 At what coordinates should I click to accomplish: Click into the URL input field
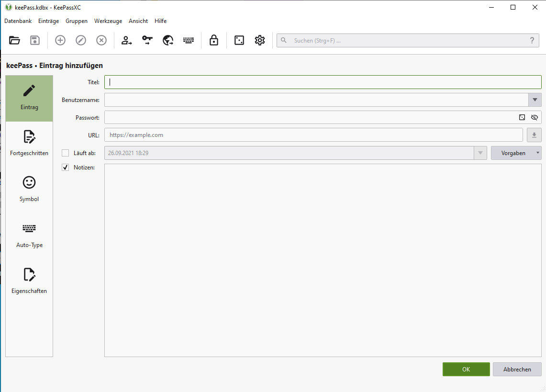(313, 135)
